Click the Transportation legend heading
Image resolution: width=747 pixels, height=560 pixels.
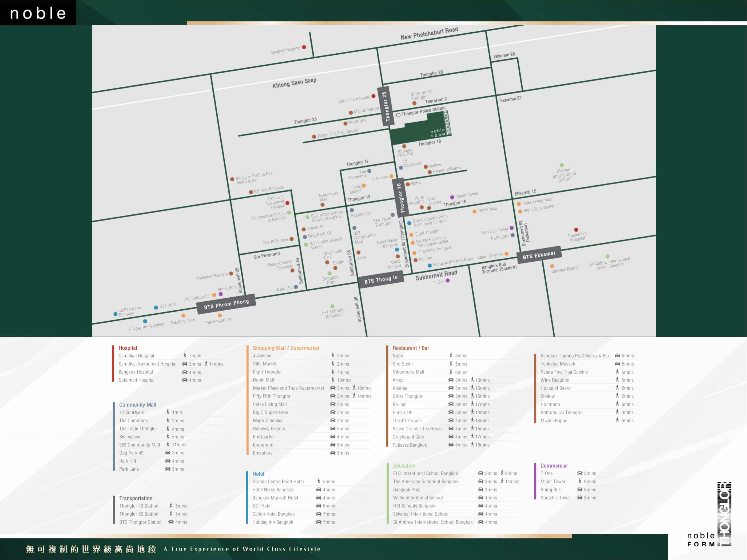(136, 498)
